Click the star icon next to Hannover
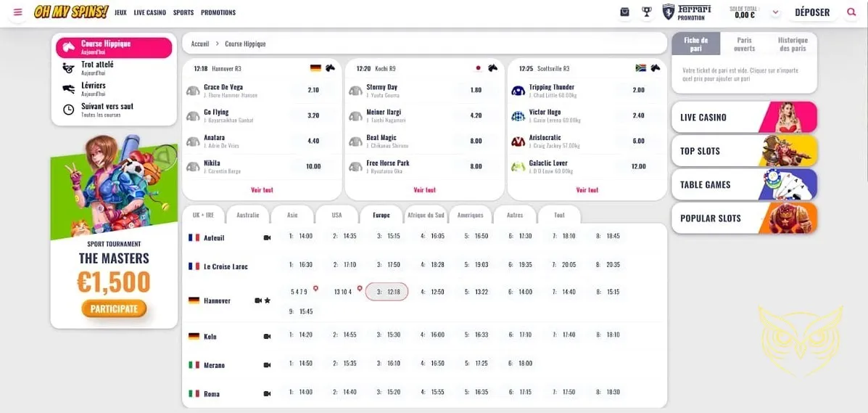This screenshot has height=413, width=868. pyautogui.click(x=268, y=300)
